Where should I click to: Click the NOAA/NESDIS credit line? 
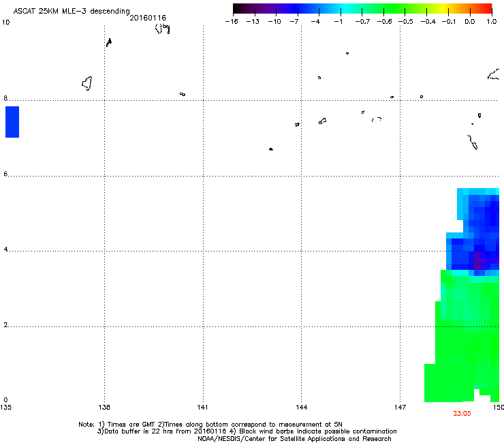(x=294, y=439)
